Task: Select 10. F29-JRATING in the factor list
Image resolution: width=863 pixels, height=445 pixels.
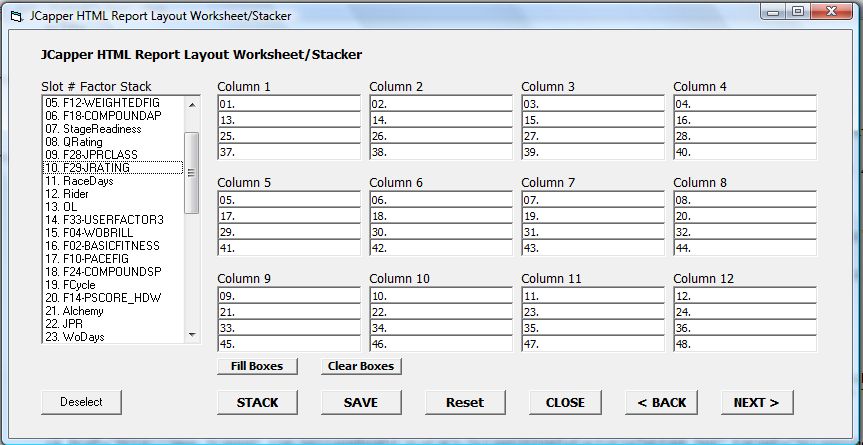Action: (113, 168)
